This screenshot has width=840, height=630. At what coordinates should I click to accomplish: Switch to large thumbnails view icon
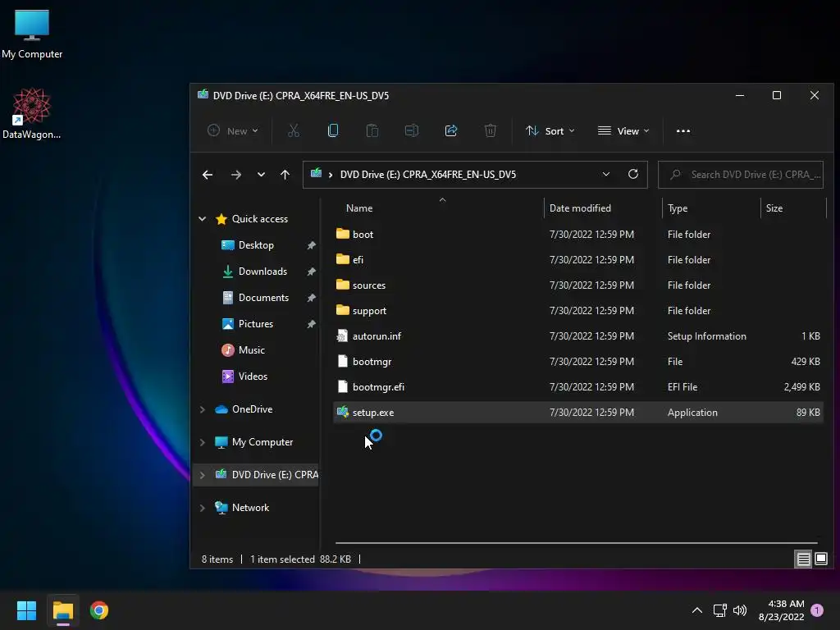(821, 559)
